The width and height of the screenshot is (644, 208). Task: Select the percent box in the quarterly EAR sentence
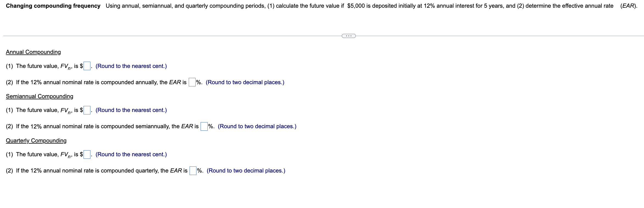(x=192, y=170)
